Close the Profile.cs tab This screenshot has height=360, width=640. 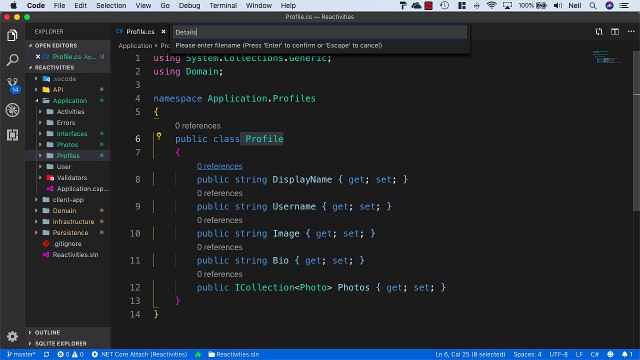163,31
